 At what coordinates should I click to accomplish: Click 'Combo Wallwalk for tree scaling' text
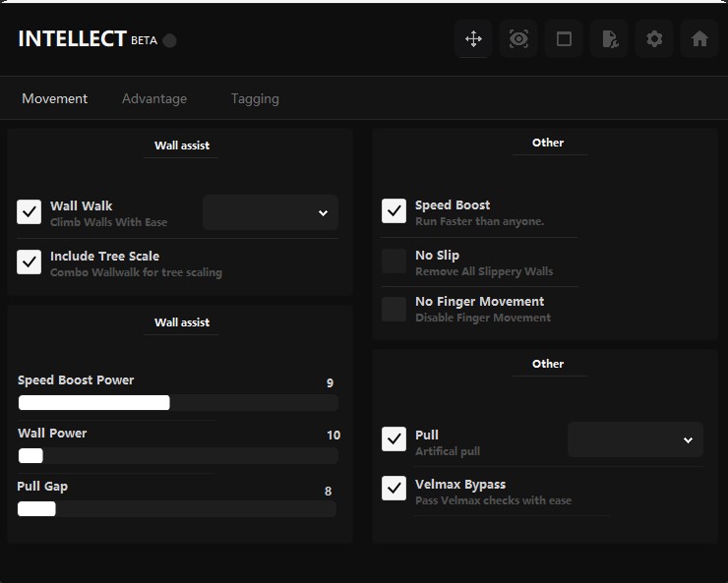(136, 272)
